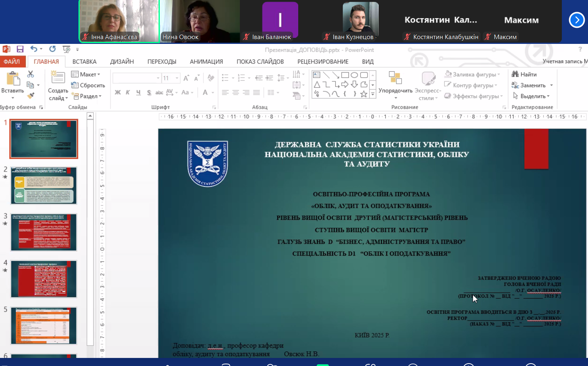
Task: Toggle italic (К) formatting
Action: click(x=128, y=92)
